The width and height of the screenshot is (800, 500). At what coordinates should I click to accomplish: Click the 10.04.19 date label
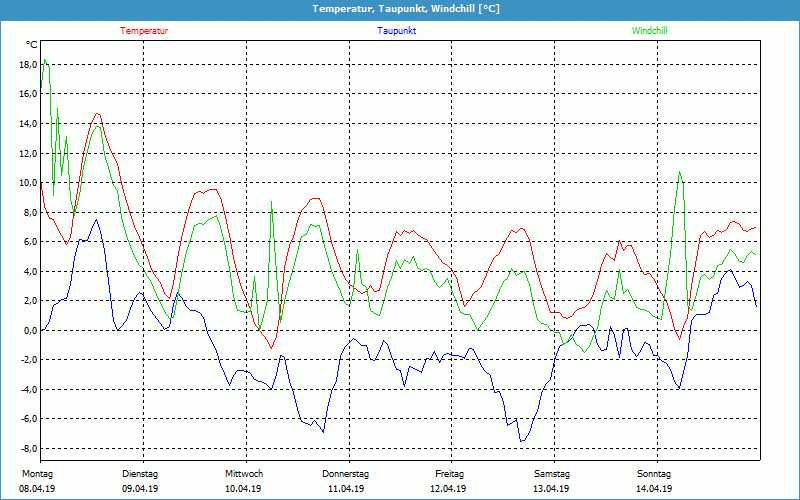243,489
